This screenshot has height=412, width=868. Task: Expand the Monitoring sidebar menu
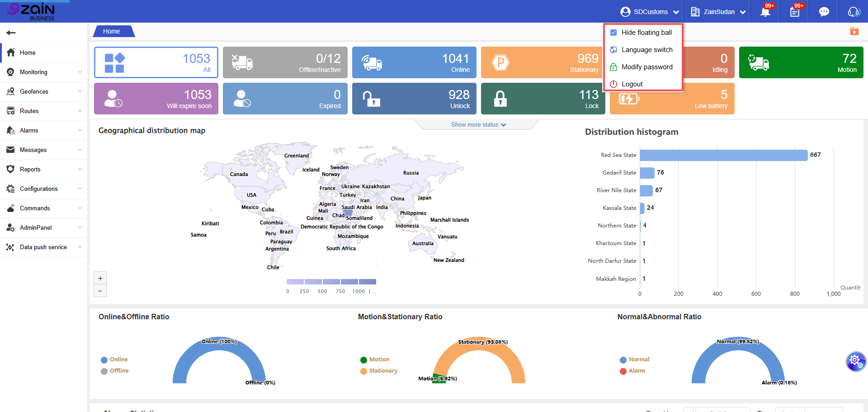click(44, 72)
